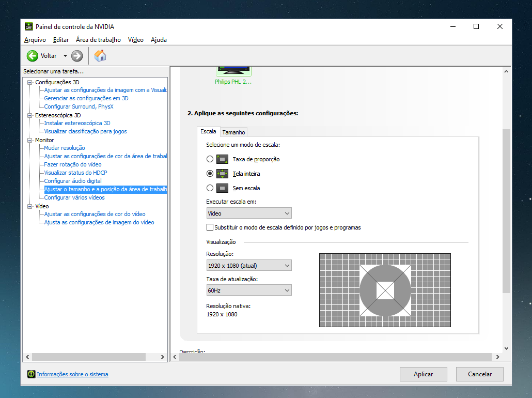Image resolution: width=532 pixels, height=398 pixels.
Task: Enable Substituir o modo de escala checkbox
Action: tap(210, 227)
